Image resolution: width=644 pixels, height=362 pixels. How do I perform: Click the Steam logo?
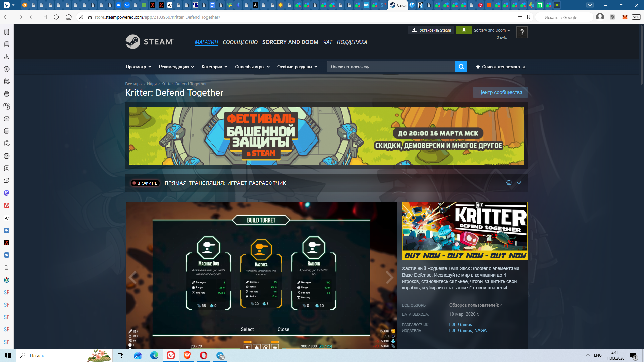click(150, 42)
